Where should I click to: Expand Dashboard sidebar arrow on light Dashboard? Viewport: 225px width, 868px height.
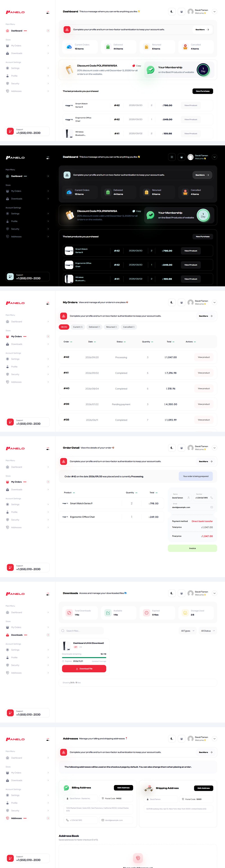click(x=48, y=31)
